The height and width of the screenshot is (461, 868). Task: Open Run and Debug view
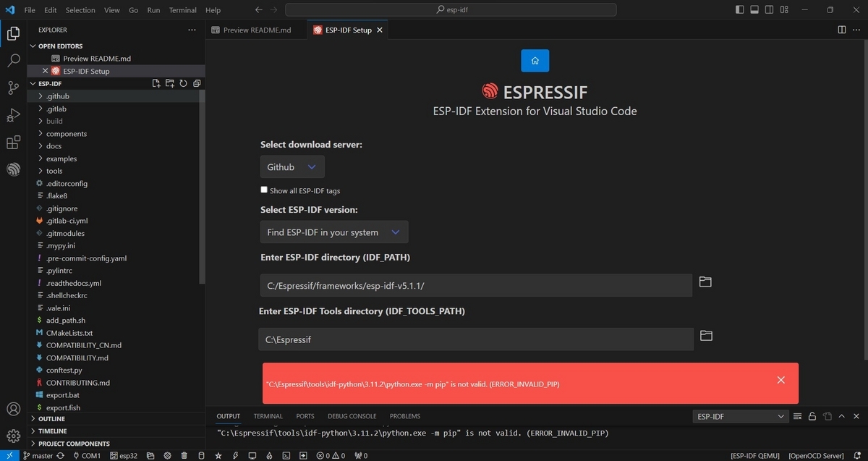(13, 115)
